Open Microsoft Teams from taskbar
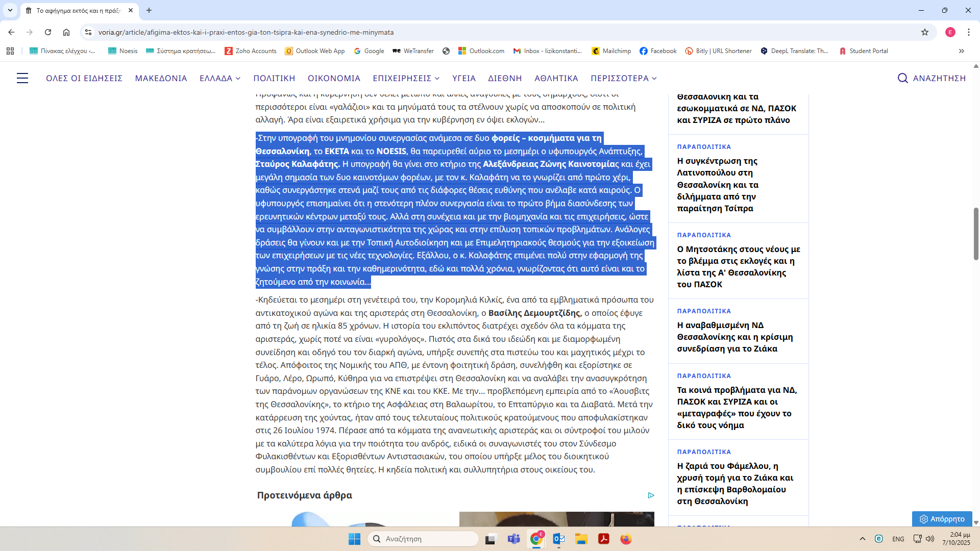980x551 pixels. coord(513,539)
